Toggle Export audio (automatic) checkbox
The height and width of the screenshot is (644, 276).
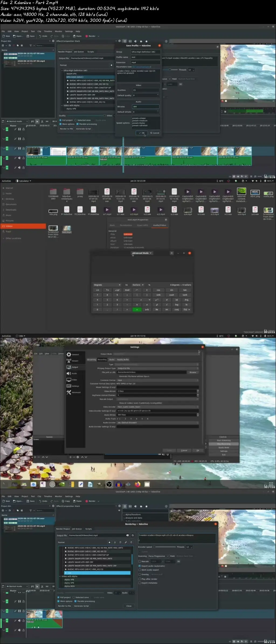tap(140, 566)
